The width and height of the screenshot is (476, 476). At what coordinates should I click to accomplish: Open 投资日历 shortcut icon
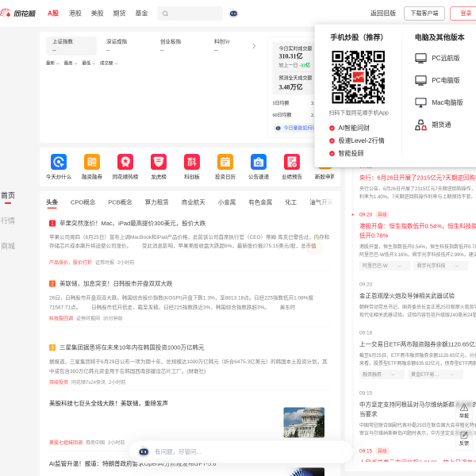225,162
